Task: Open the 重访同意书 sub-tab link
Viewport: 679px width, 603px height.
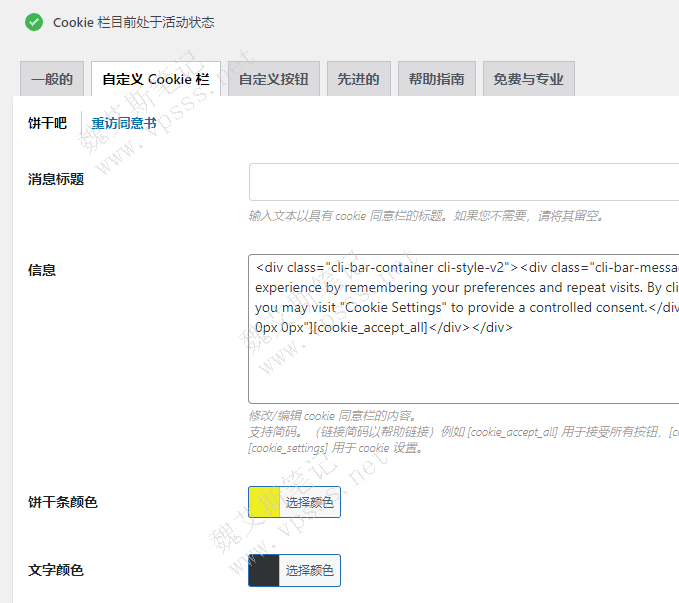Action: coord(124,124)
